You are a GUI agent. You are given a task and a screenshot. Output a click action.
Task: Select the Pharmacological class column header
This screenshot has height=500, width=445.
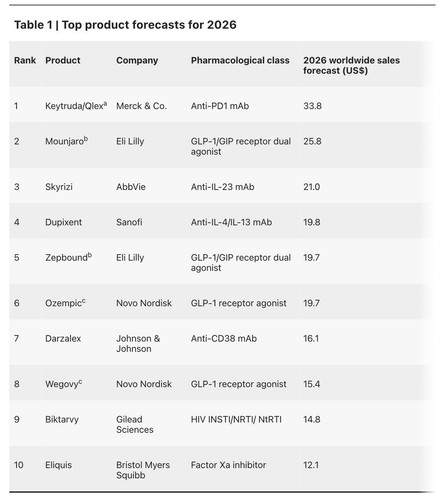[240, 60]
